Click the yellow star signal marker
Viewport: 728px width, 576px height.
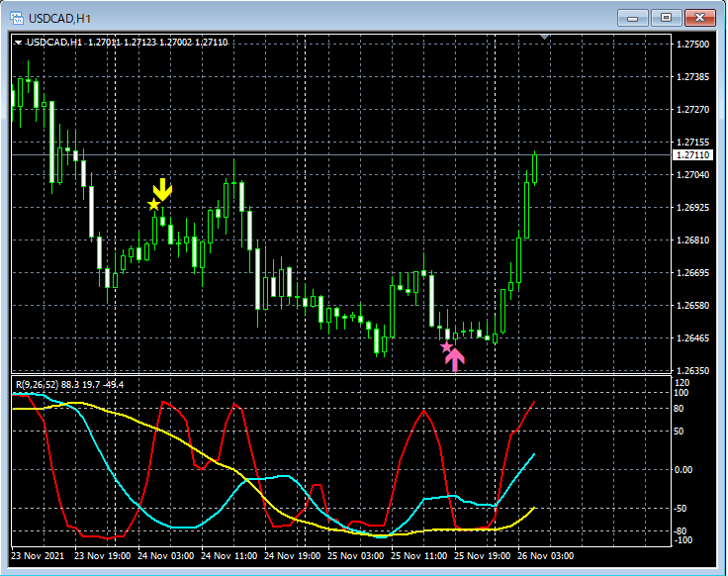pyautogui.click(x=153, y=204)
